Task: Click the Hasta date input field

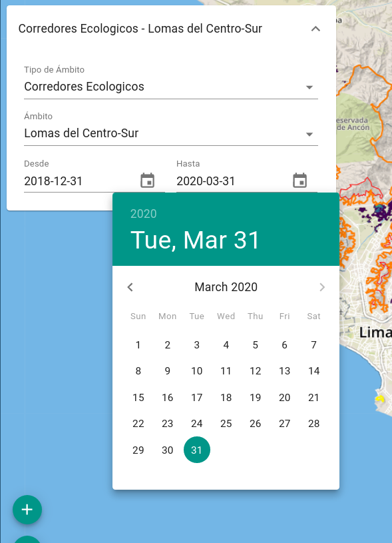Action: (x=232, y=181)
